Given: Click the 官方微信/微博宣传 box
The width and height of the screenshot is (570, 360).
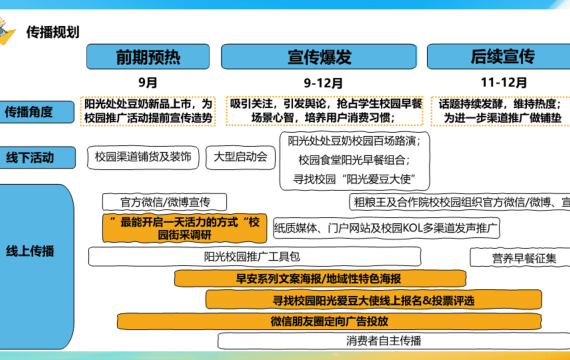Looking at the screenshot, I should click(165, 202).
